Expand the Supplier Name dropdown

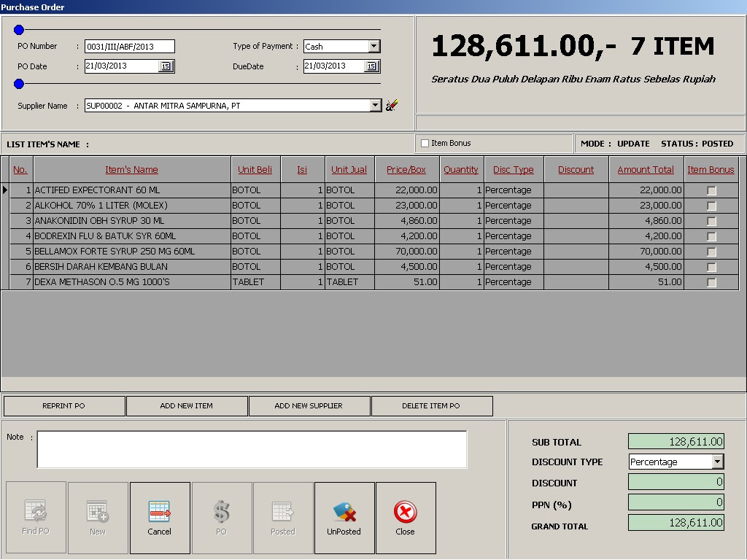pyautogui.click(x=376, y=105)
